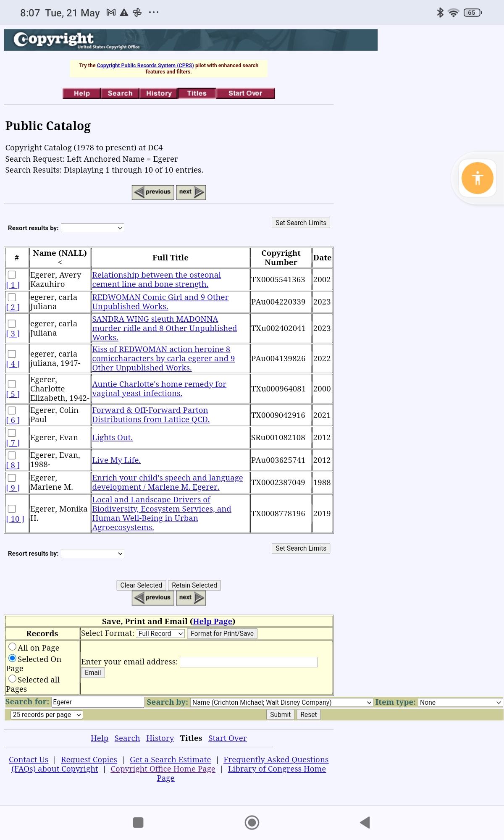The image size is (504, 840).
Task: Expand the Select Format Full Record dropdown
Action: tap(161, 633)
